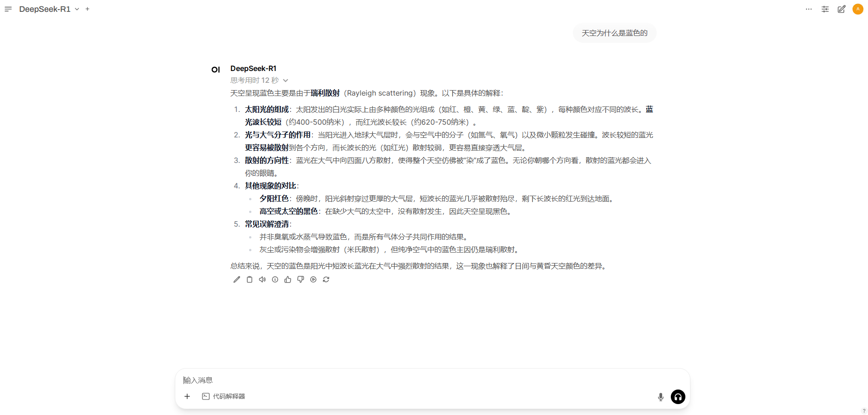Toggle voice conversation mode with the headset button
The width and height of the screenshot is (868, 415).
(678, 397)
